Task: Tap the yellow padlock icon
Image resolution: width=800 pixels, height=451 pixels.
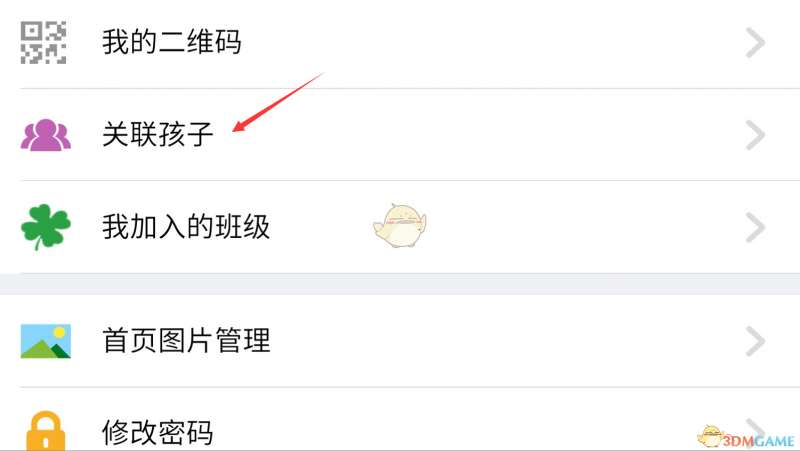Action: pos(45,431)
